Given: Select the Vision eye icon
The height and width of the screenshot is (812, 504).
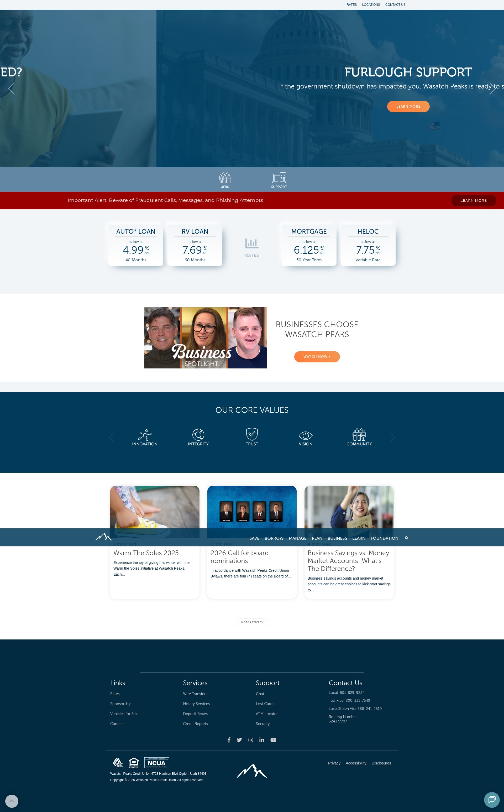Looking at the screenshot, I should 305,435.
